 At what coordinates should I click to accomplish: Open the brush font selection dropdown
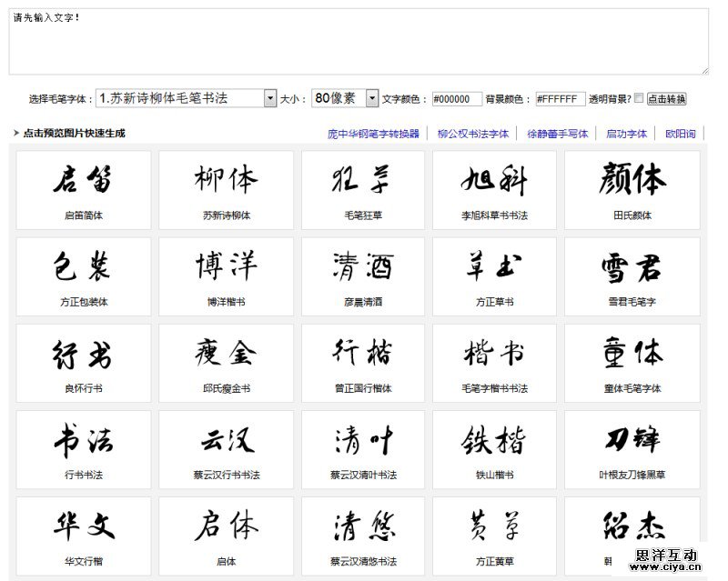coord(186,98)
